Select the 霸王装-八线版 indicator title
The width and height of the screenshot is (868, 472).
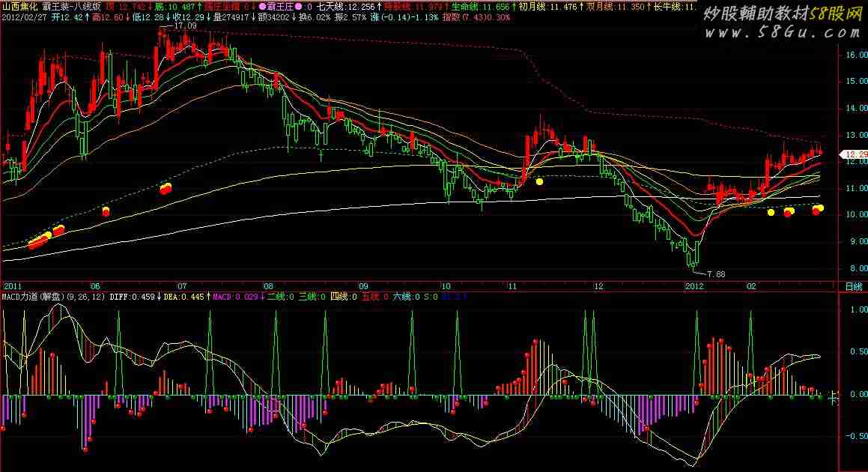pyautogui.click(x=72, y=7)
